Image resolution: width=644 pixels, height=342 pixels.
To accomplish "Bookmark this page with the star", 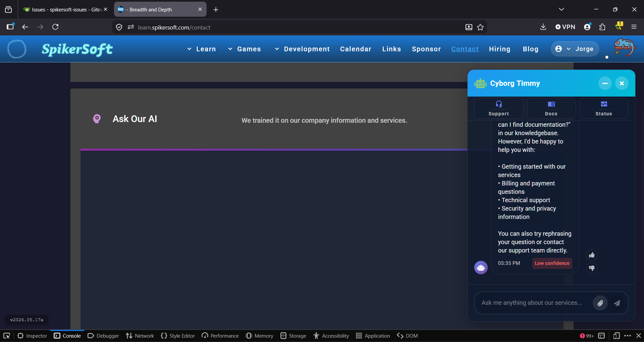I will click(x=480, y=27).
